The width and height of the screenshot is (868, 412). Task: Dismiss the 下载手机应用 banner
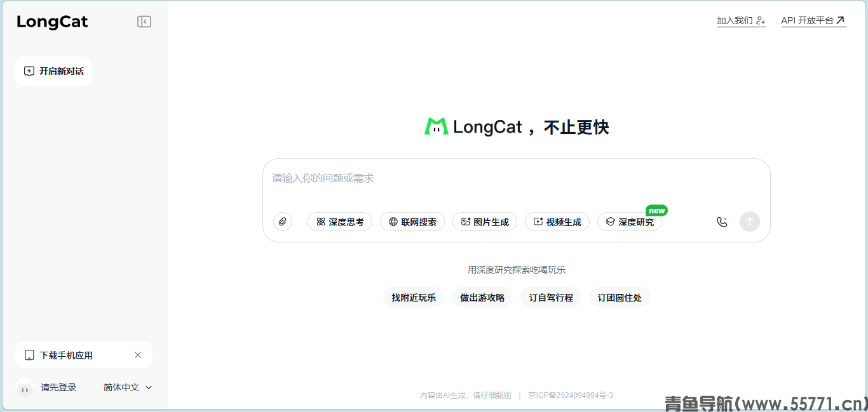(x=138, y=355)
